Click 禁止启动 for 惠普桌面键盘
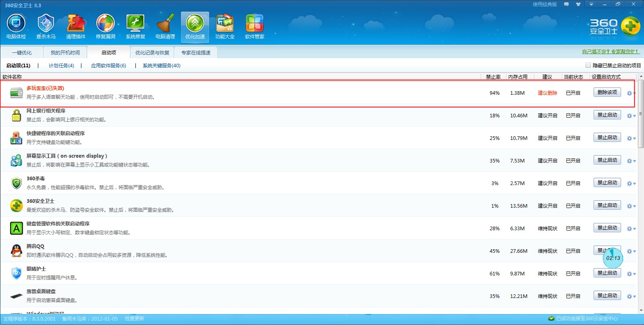Screen dimensions: 644x325 [x=607, y=296]
